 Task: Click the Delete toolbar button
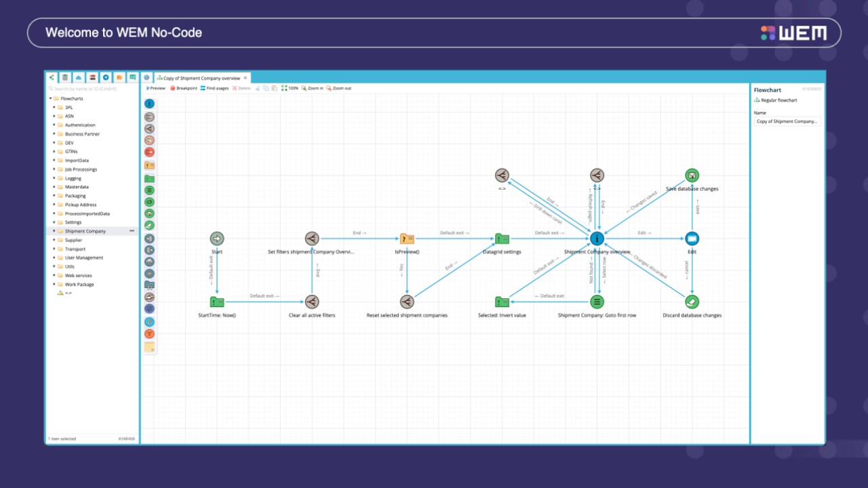pyautogui.click(x=241, y=88)
